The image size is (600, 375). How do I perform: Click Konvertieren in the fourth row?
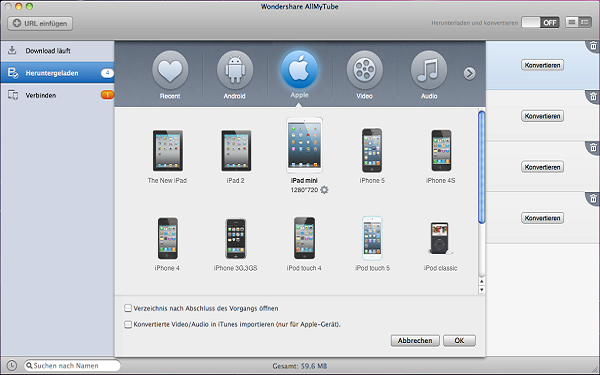(542, 218)
